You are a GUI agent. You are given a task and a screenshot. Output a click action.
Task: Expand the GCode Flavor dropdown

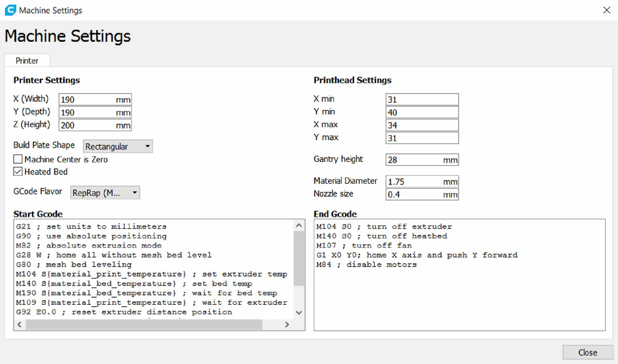pyautogui.click(x=105, y=193)
